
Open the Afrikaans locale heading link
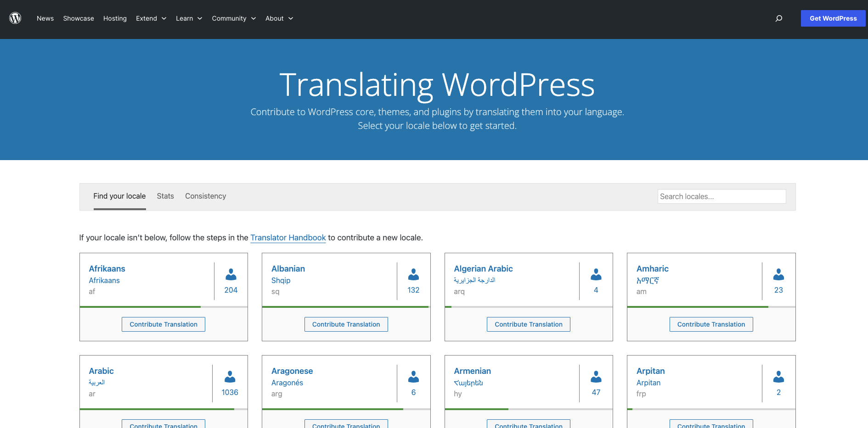tap(107, 269)
